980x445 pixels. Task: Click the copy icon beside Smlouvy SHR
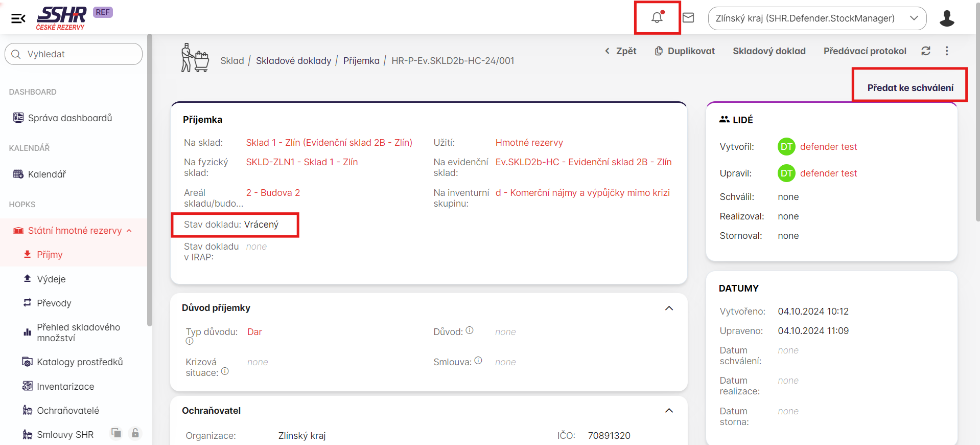(116, 433)
